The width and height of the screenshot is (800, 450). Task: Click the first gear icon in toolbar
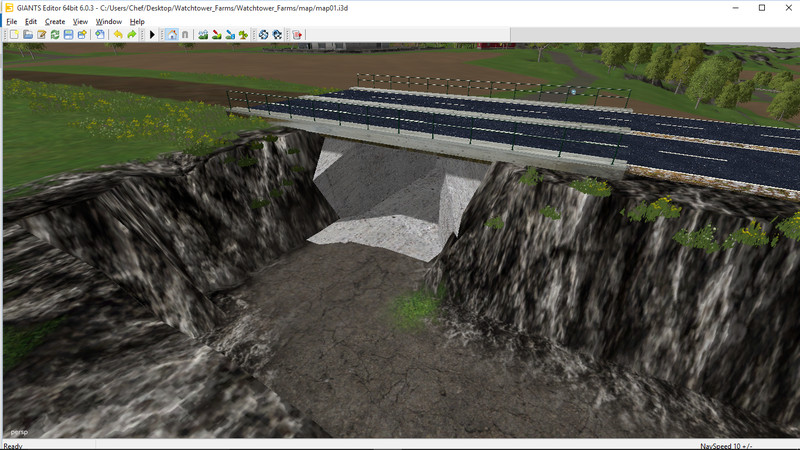(x=264, y=35)
